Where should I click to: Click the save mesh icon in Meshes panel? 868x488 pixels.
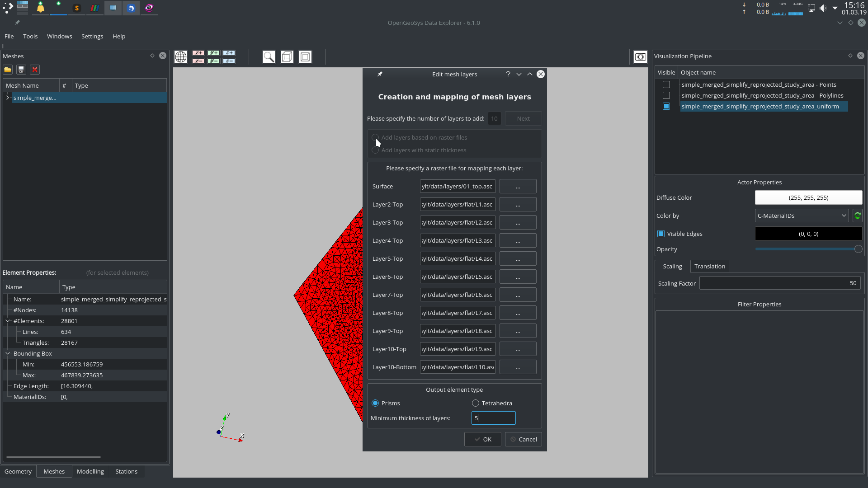(x=21, y=70)
